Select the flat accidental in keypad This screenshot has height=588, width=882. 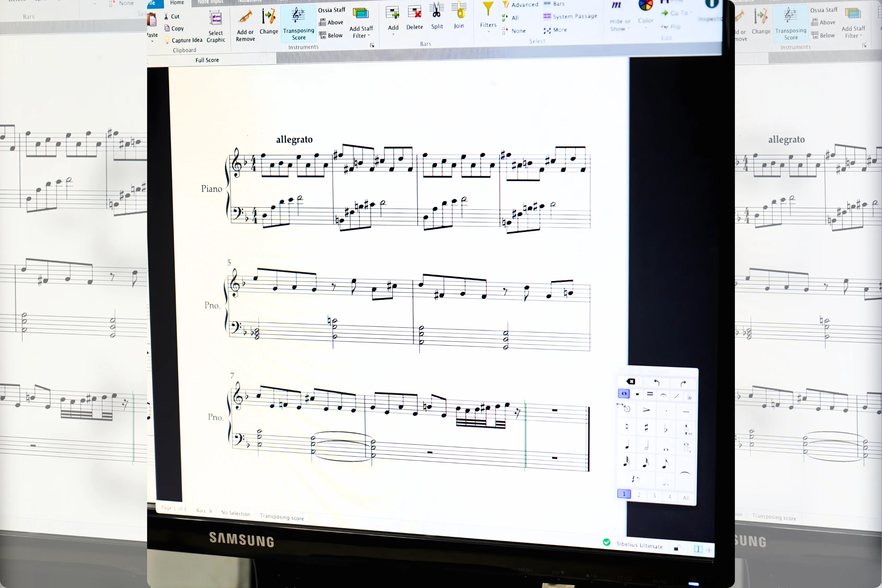666,428
